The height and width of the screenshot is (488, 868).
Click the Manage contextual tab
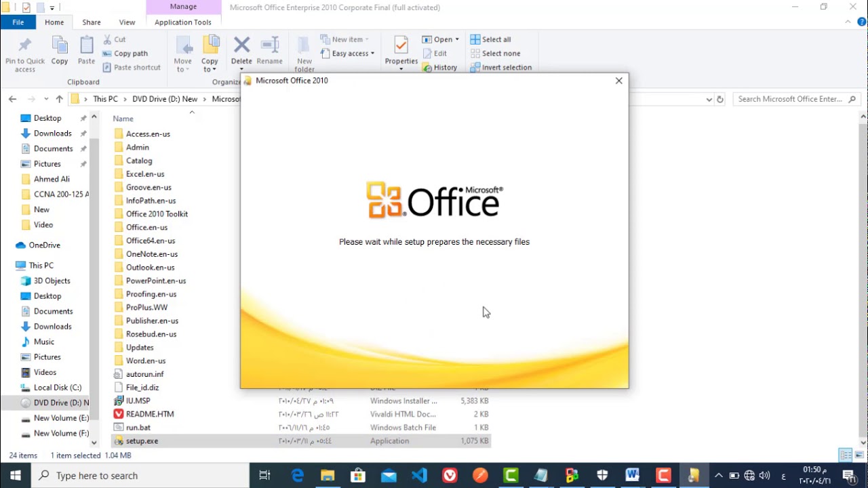point(183,7)
